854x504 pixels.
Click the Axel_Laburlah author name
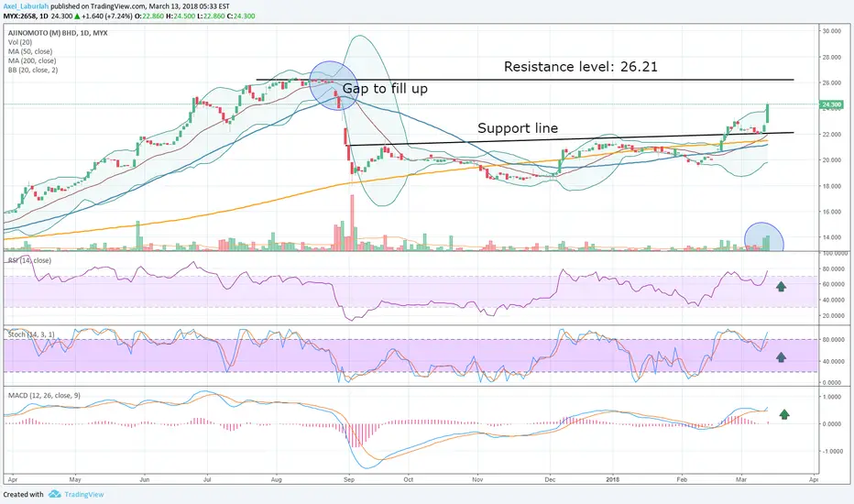(27, 6)
